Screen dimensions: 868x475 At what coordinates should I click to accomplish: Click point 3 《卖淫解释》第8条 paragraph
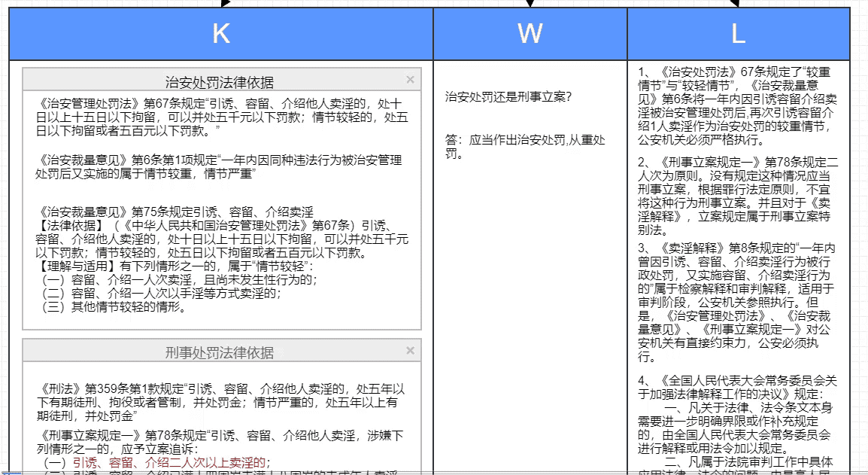tap(737, 302)
